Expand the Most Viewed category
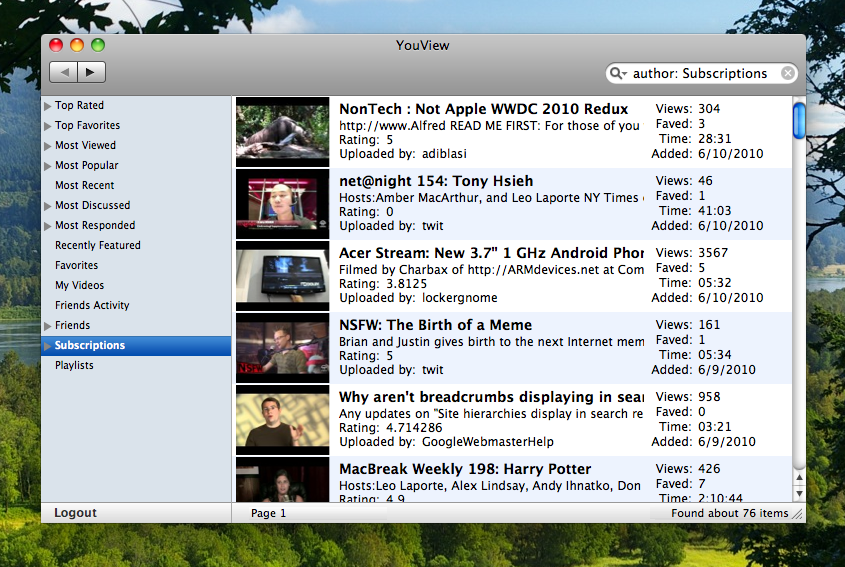Screen dimensions: 845x567 click(47, 146)
